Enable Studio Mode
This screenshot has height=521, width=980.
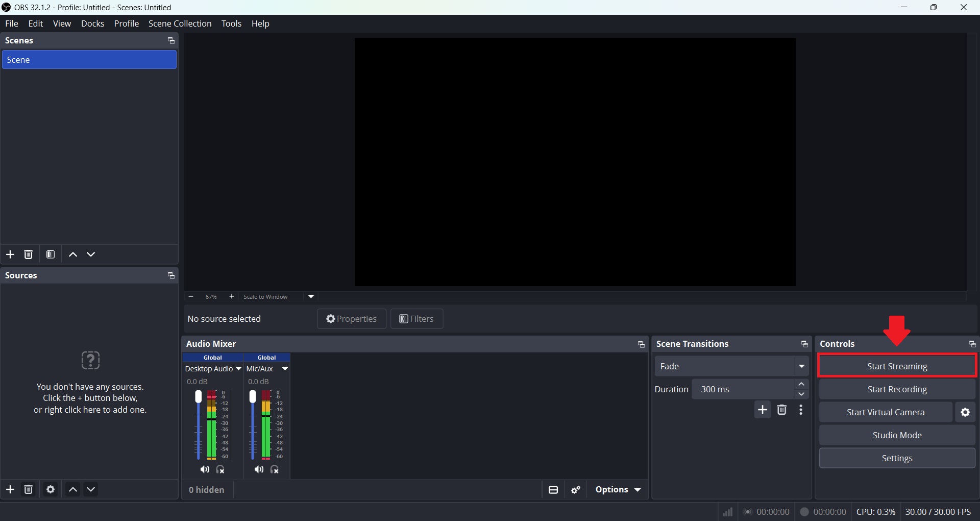click(897, 435)
